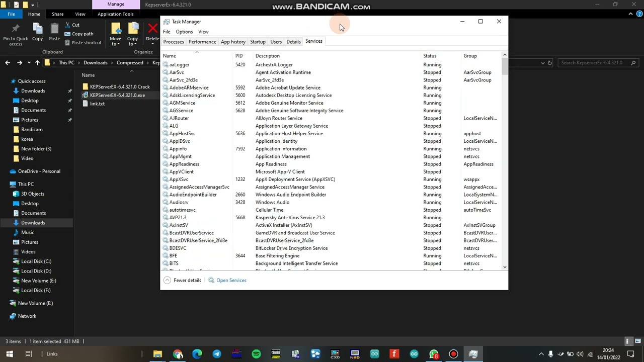The image size is (644, 362).
Task: Switch to the Processes tab in Task Manager
Action: 174,42
